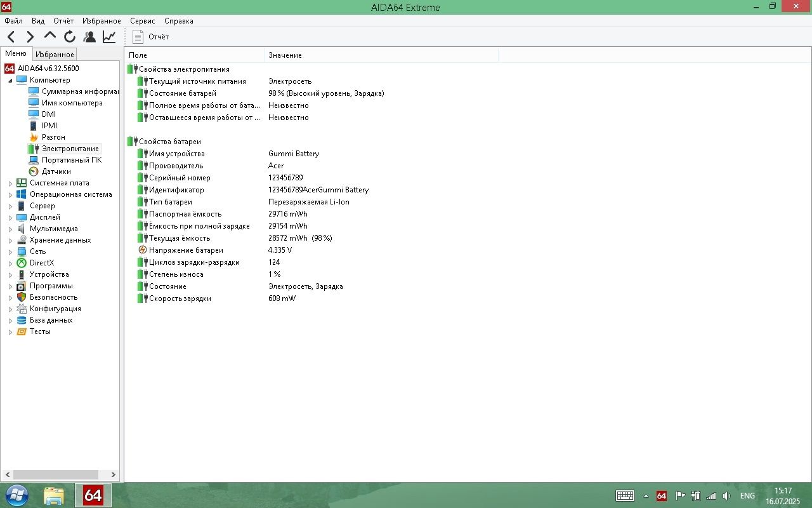Go up one level with the up arrow icon
Image resolution: width=812 pixels, height=508 pixels.
pos(50,37)
